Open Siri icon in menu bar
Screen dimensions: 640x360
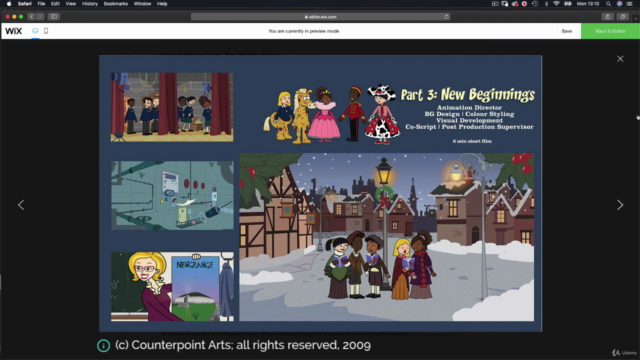click(620, 4)
